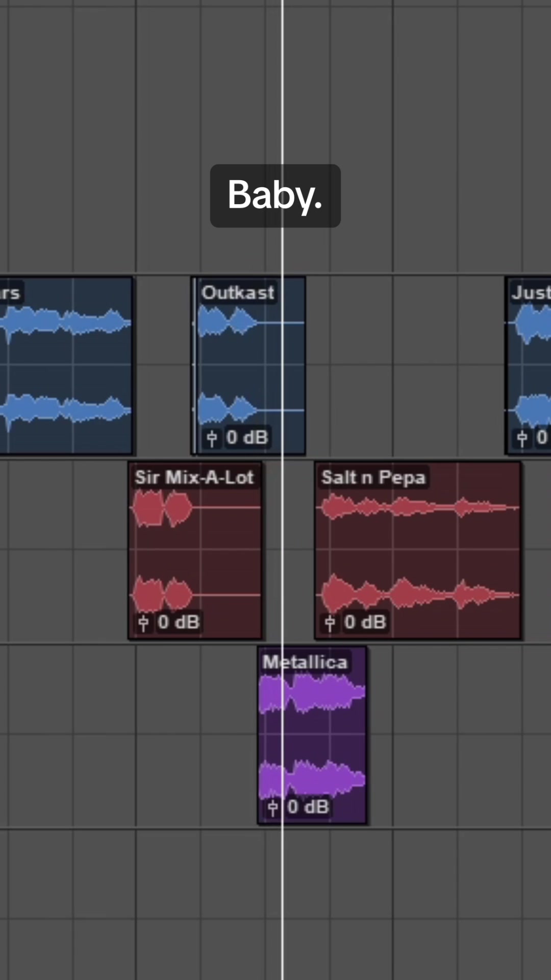Select the Metallica audio clip
This screenshot has width=551, height=980.
[x=312, y=735]
